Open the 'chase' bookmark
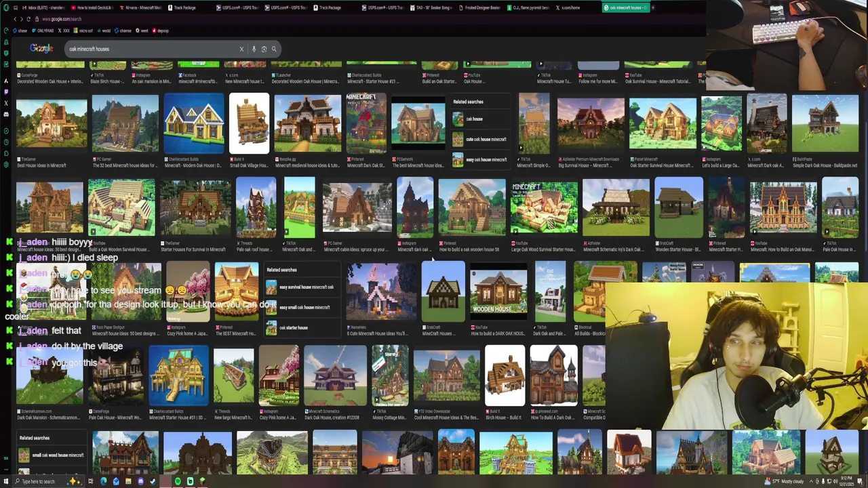This screenshot has height=488, width=868. pyautogui.click(x=22, y=30)
